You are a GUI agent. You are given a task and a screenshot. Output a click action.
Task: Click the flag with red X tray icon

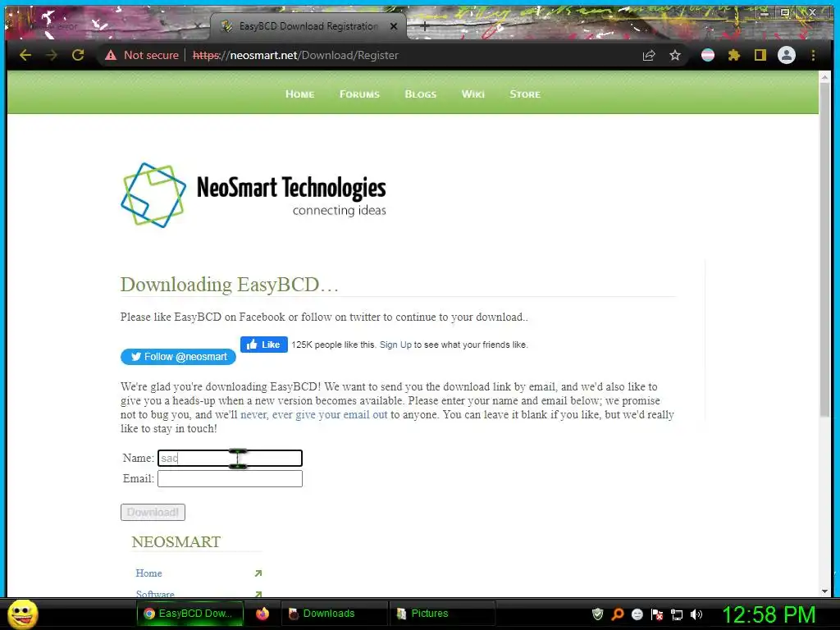(x=657, y=614)
